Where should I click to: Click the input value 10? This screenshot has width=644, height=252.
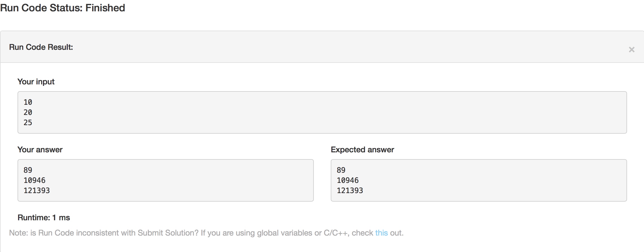click(28, 102)
